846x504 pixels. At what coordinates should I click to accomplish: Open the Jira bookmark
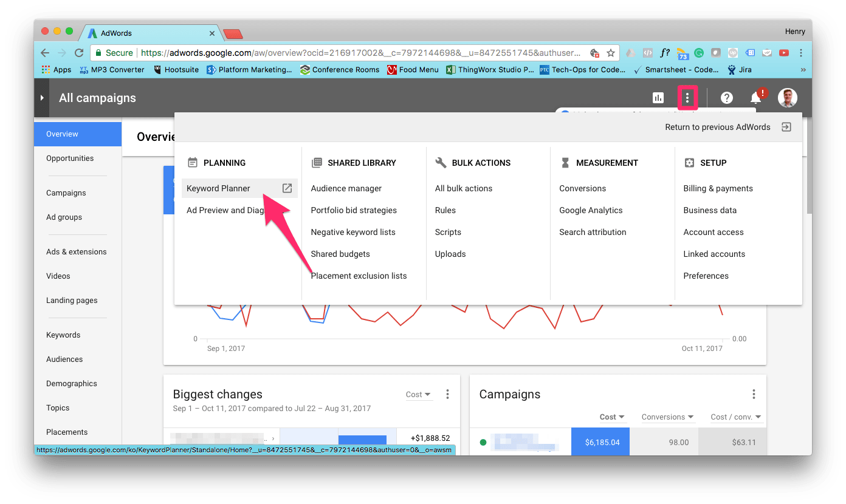point(739,70)
